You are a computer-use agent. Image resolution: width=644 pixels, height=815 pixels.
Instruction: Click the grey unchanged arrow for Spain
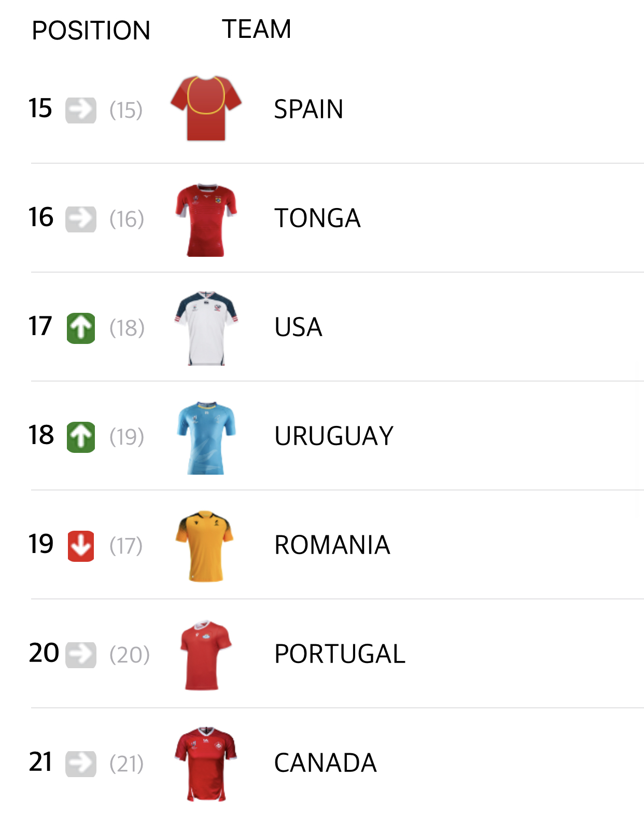point(81,110)
